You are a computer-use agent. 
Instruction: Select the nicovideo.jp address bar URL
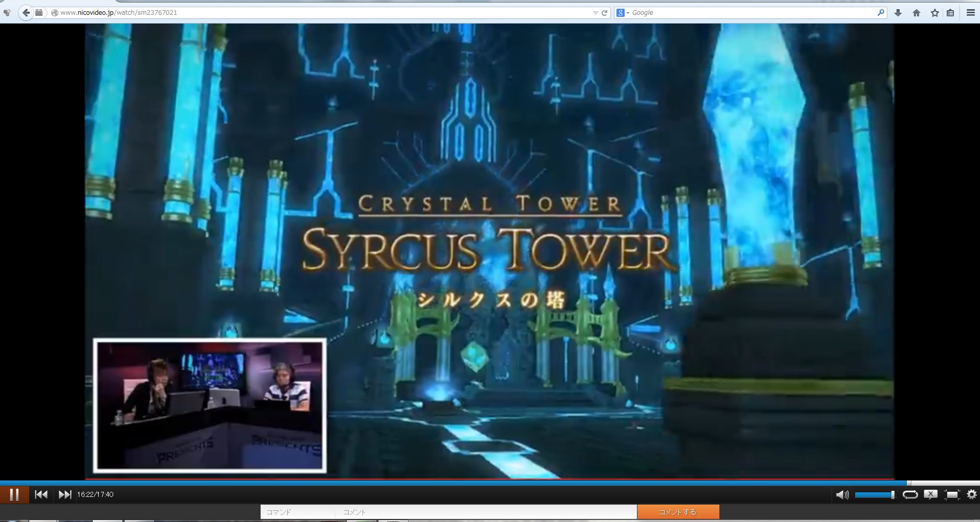click(x=119, y=13)
